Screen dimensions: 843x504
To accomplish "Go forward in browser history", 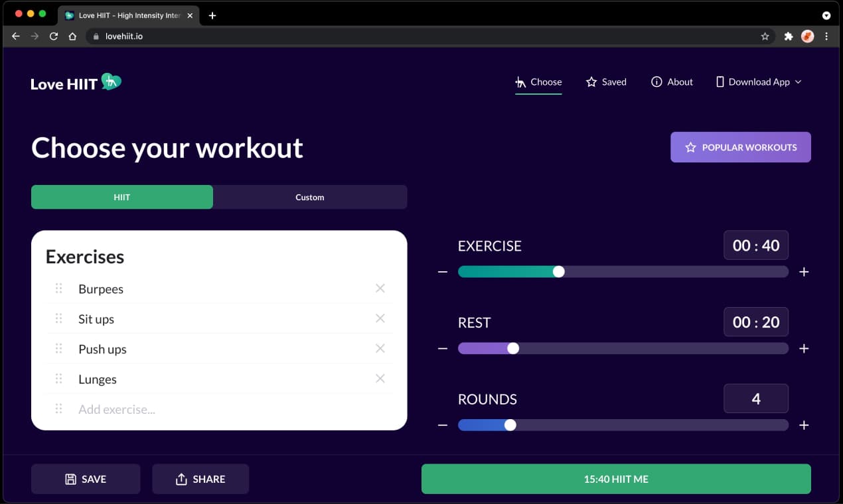I will tap(35, 36).
